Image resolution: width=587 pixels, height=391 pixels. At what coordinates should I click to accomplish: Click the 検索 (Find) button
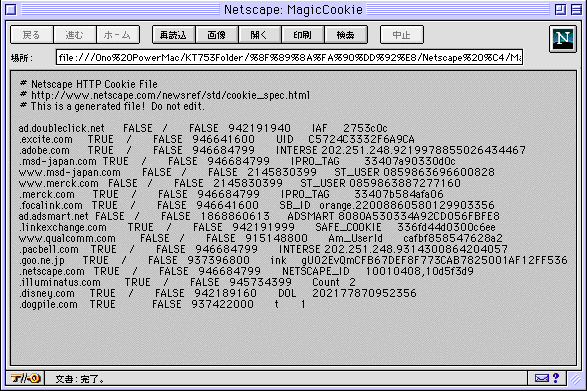click(346, 35)
